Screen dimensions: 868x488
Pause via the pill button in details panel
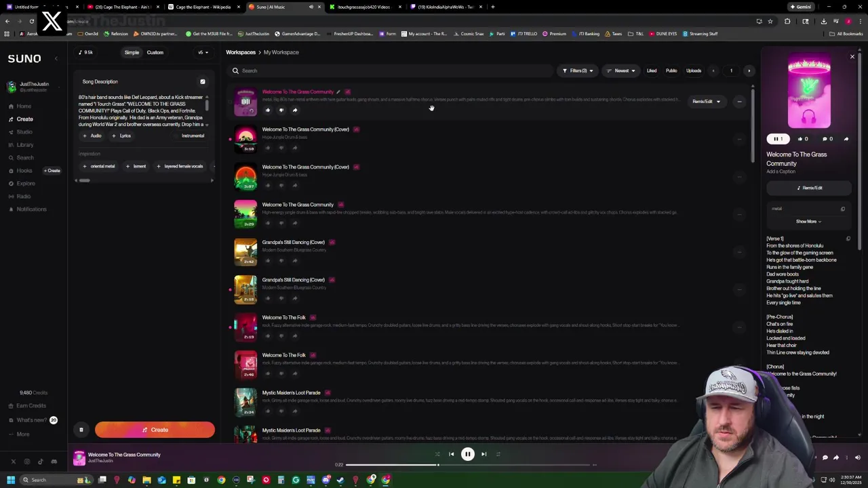(x=778, y=139)
